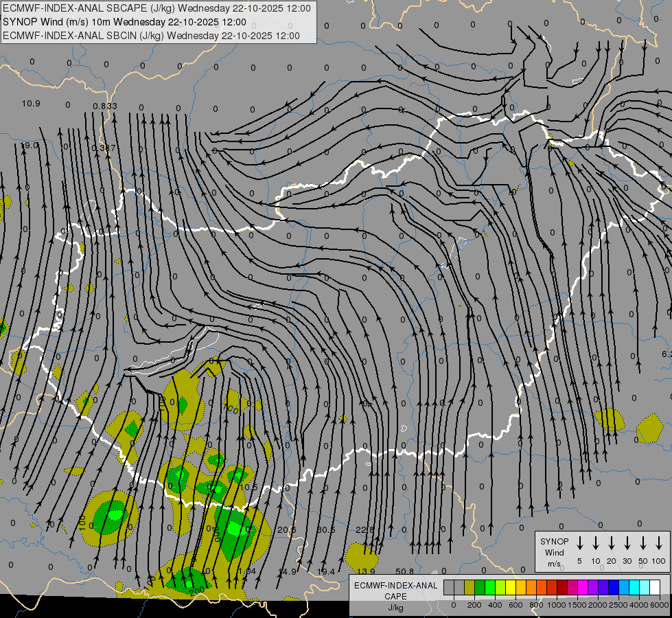Click the '600' tick on CAPE scale
Screen dimensions: 672x618
point(515,605)
